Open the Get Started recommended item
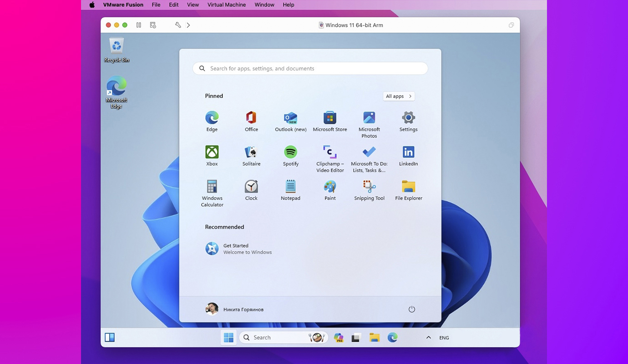Screen dimensions: 628x364 pos(239,248)
